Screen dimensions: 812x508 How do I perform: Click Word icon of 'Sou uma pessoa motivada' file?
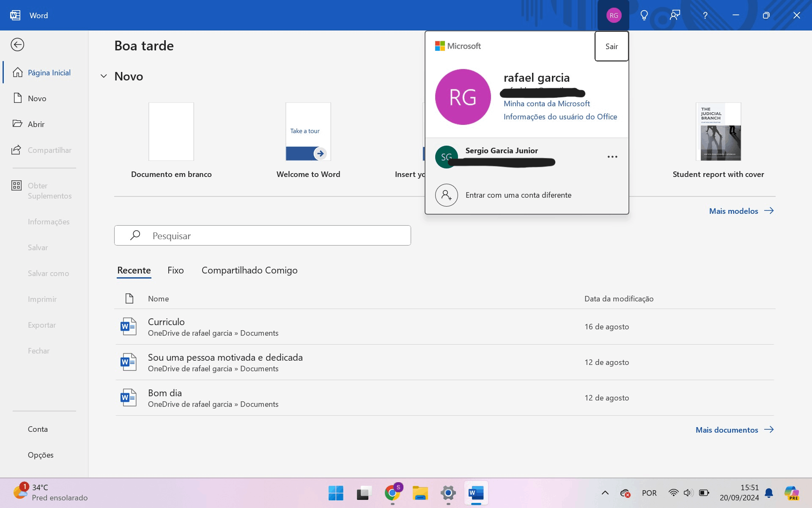128,362
